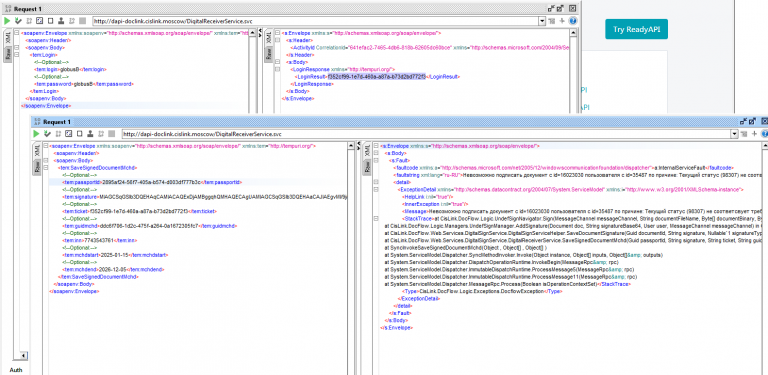Screen dimensions: 768x375
Task: Submit the Login request with green play icon
Action: coord(7,21)
